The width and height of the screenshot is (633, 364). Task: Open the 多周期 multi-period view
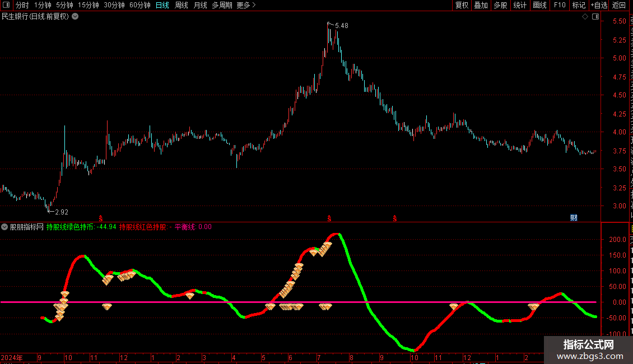point(222,5)
